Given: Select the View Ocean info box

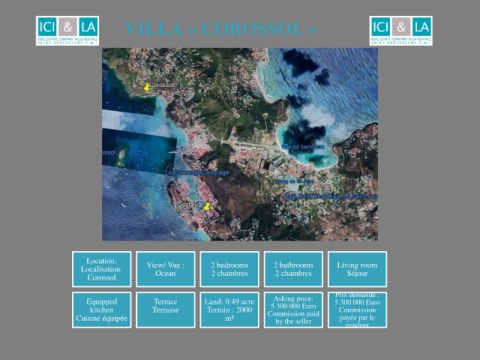Looking at the screenshot, I should click(165, 269).
